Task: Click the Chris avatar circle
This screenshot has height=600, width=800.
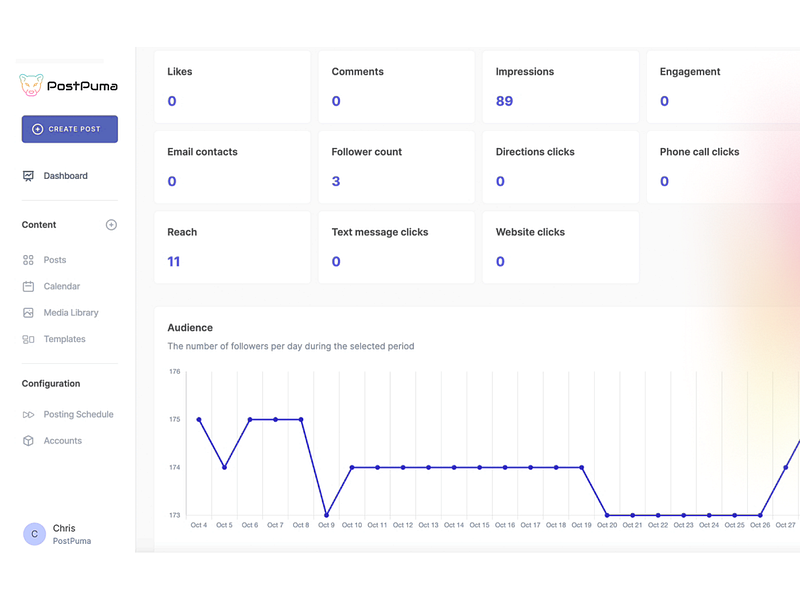Action: tap(35, 534)
